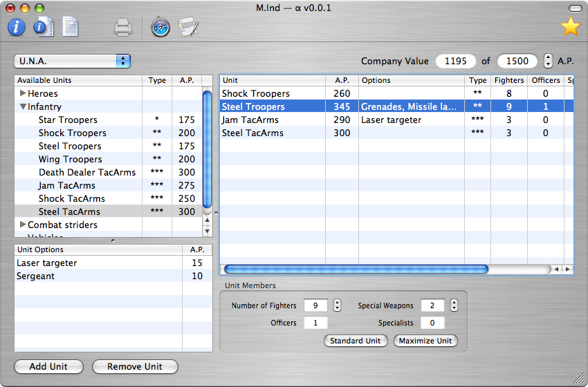Click the info document toolbar icon
The height and width of the screenshot is (387, 588).
click(44, 28)
